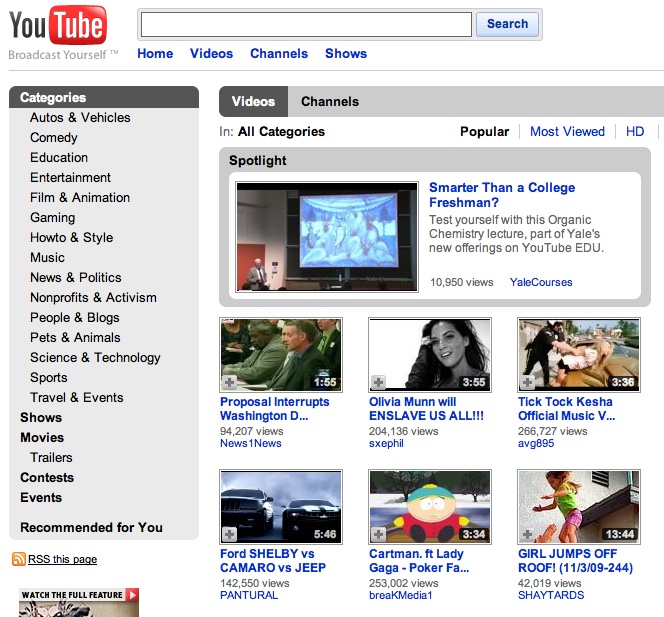The image size is (664, 617).
Task: Click the RSS this page link
Action: [x=62, y=559]
